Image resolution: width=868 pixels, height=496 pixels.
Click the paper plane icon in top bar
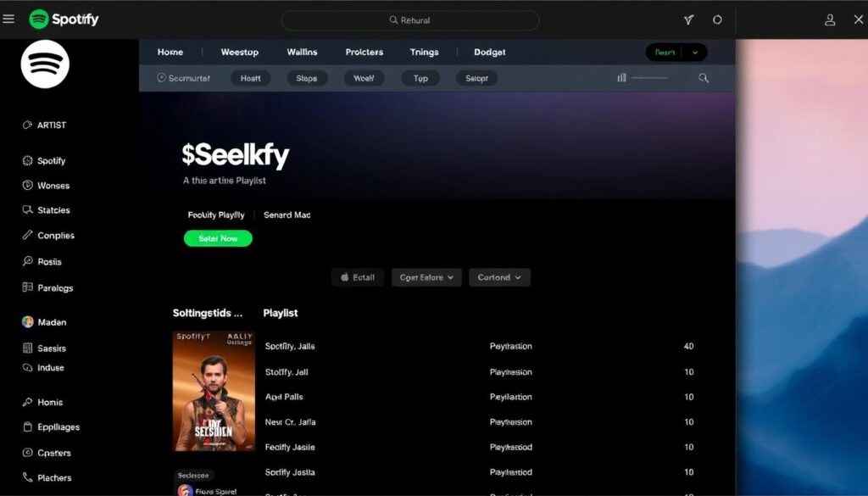click(688, 20)
